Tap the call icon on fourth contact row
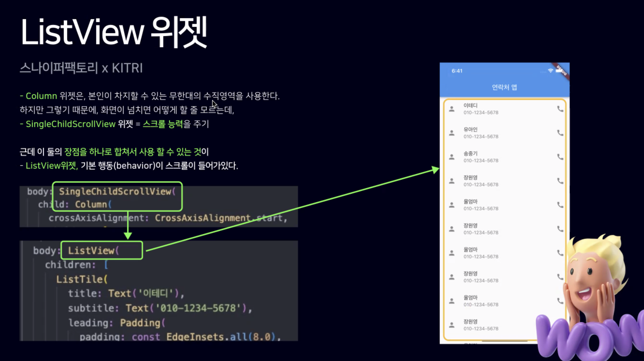Screen dimensions: 644x361 (560, 181)
